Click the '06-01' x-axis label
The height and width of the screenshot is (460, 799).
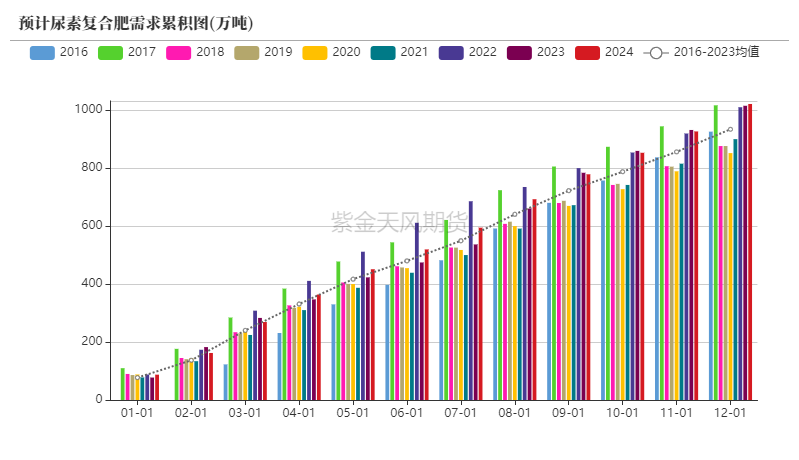pos(407,413)
